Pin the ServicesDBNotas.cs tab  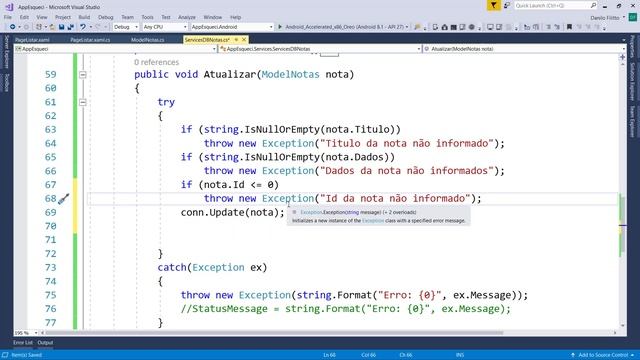(236, 40)
